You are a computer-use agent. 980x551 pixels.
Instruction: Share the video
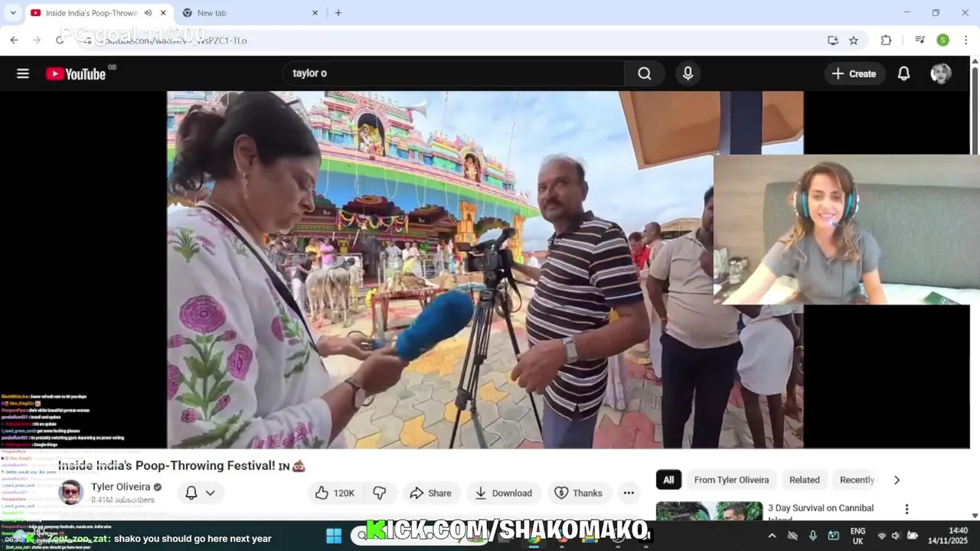[x=431, y=493]
